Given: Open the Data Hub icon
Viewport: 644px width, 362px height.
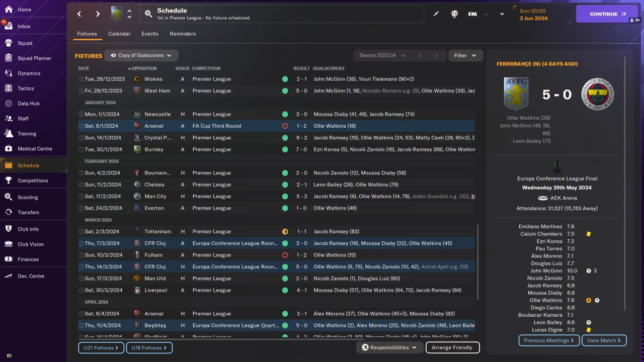Looking at the screenshot, I should 9,104.
